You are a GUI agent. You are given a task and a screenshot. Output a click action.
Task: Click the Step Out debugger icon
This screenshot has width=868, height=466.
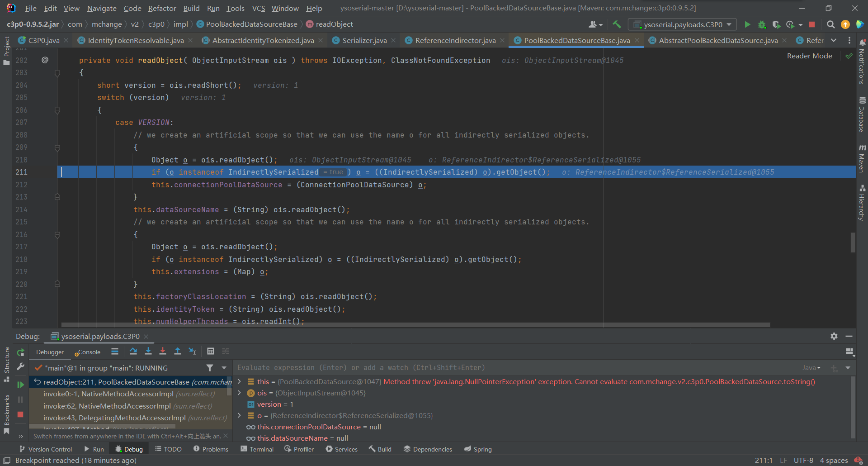(178, 352)
